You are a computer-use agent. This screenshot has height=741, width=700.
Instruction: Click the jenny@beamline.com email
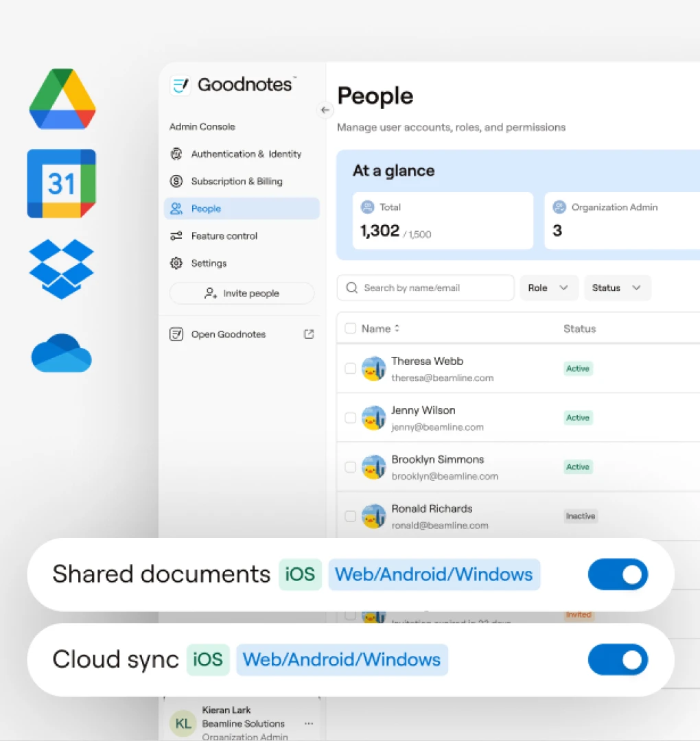[x=437, y=427]
